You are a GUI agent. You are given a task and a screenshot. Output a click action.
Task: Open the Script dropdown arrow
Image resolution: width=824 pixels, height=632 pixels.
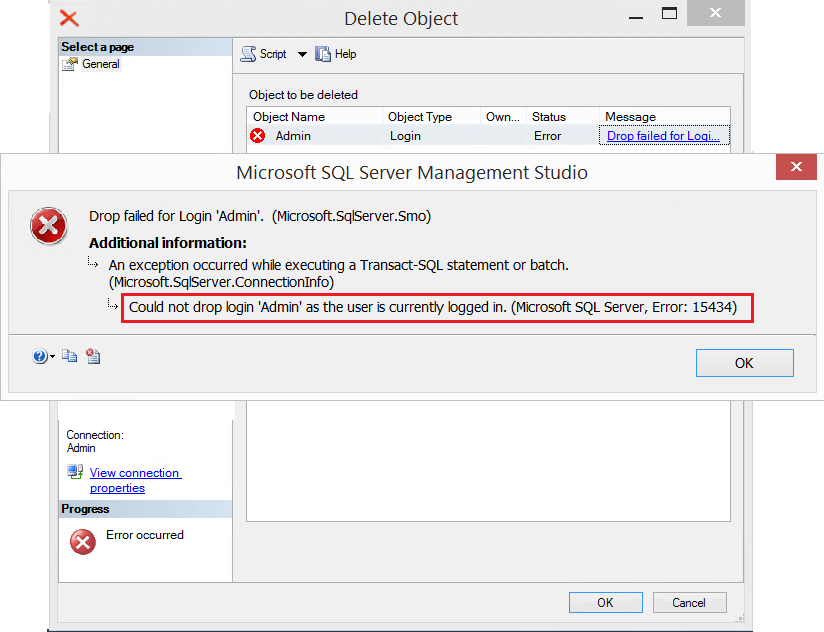tap(302, 54)
